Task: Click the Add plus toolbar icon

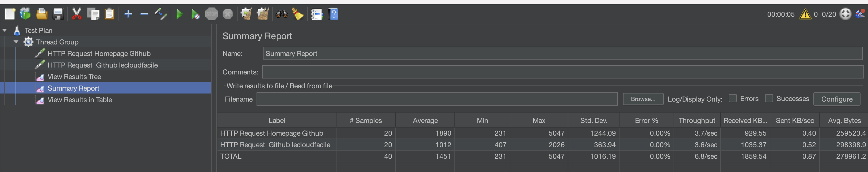Action: pyautogui.click(x=128, y=14)
